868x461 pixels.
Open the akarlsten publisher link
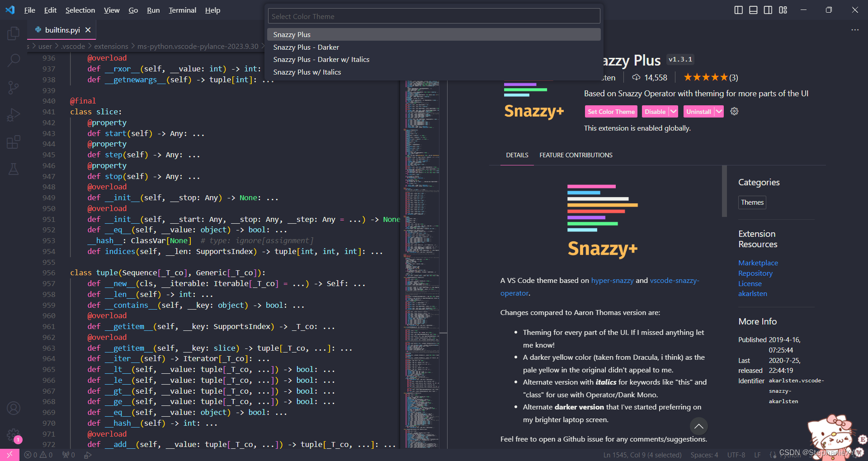(753, 293)
